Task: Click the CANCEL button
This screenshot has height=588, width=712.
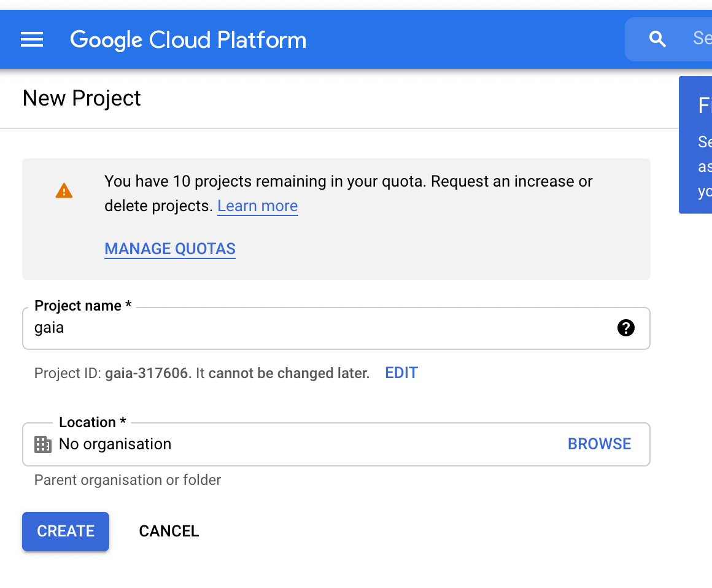Action: click(169, 532)
